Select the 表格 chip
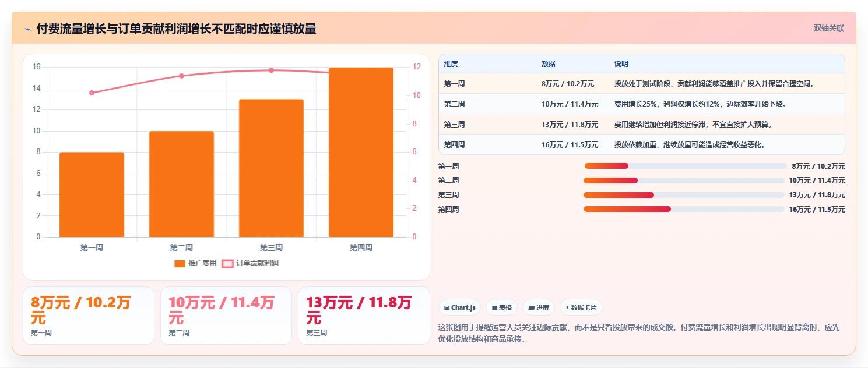Screen dimensions: 868x368 click(501, 307)
